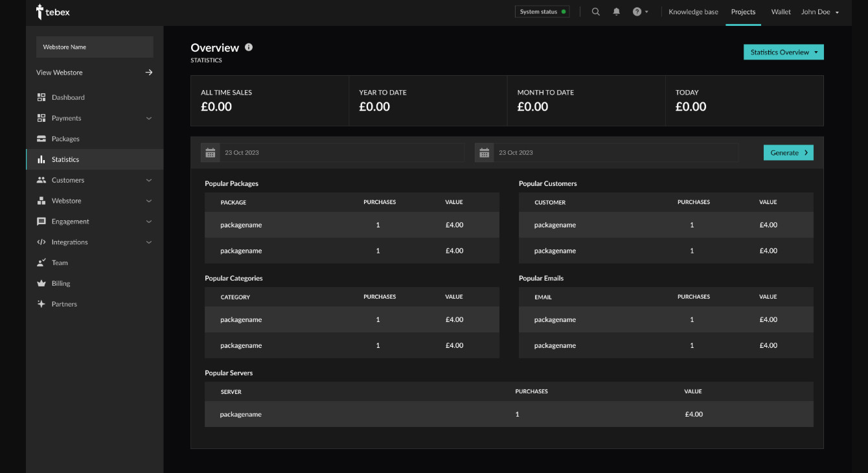Click the Webstore Name field
Image resolution: width=868 pixels, height=473 pixels.
click(x=95, y=47)
